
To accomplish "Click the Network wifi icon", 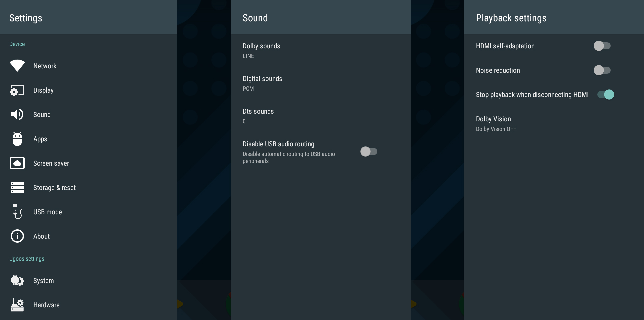I will (17, 66).
